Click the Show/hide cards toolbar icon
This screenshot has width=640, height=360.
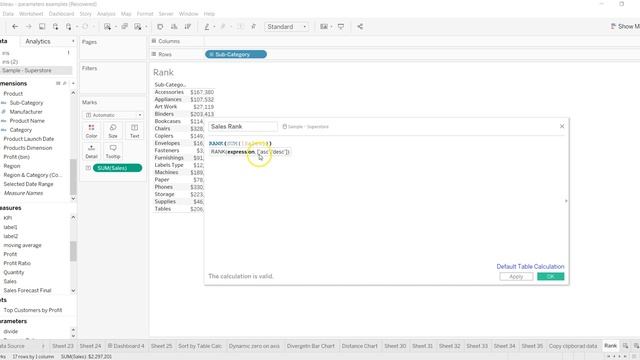(324, 27)
